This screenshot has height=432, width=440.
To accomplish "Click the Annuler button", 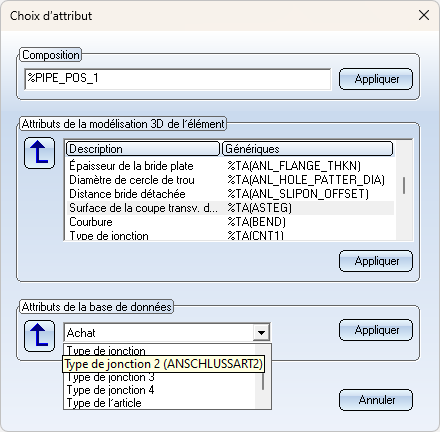I will point(376,400).
